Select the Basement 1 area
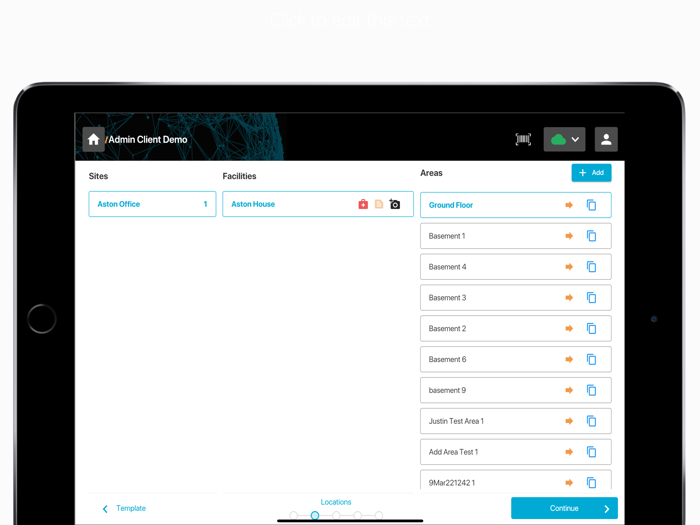This screenshot has width=700, height=525. pyautogui.click(x=516, y=236)
